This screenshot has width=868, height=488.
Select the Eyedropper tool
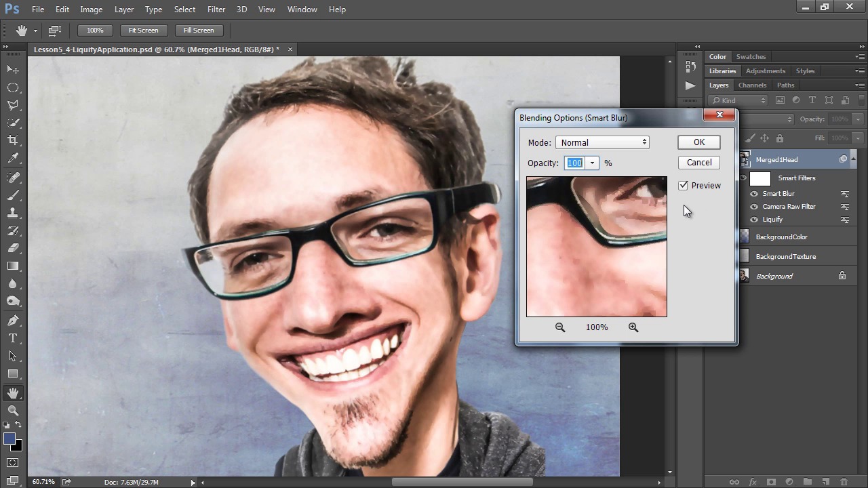(13, 158)
